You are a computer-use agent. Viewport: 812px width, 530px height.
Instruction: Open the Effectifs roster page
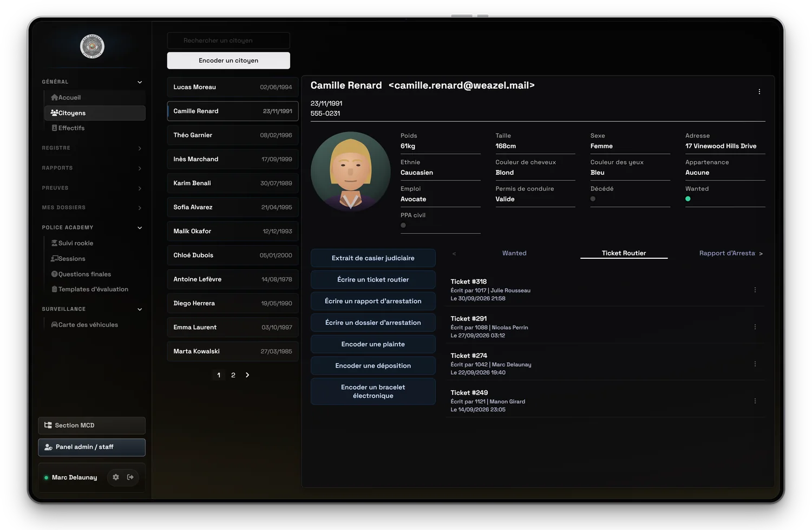tap(95, 128)
